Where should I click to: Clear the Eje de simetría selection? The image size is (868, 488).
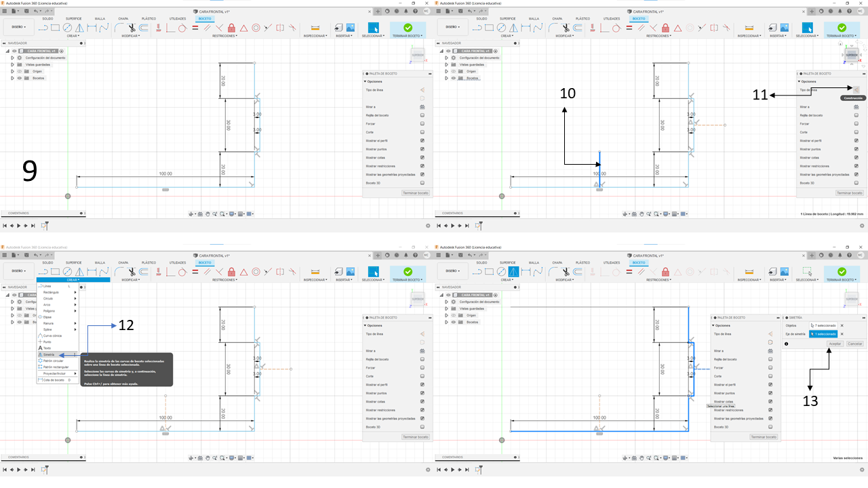tap(842, 334)
